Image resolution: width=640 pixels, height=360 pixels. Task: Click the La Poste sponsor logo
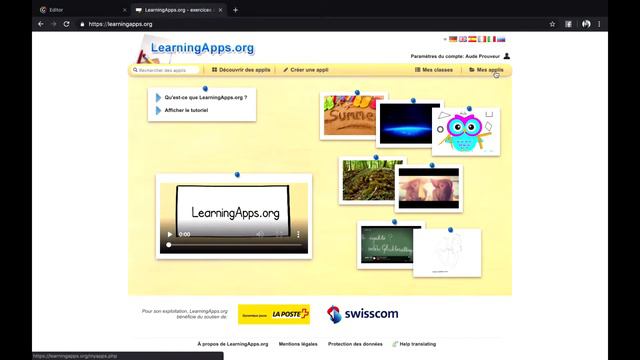[x=274, y=314]
